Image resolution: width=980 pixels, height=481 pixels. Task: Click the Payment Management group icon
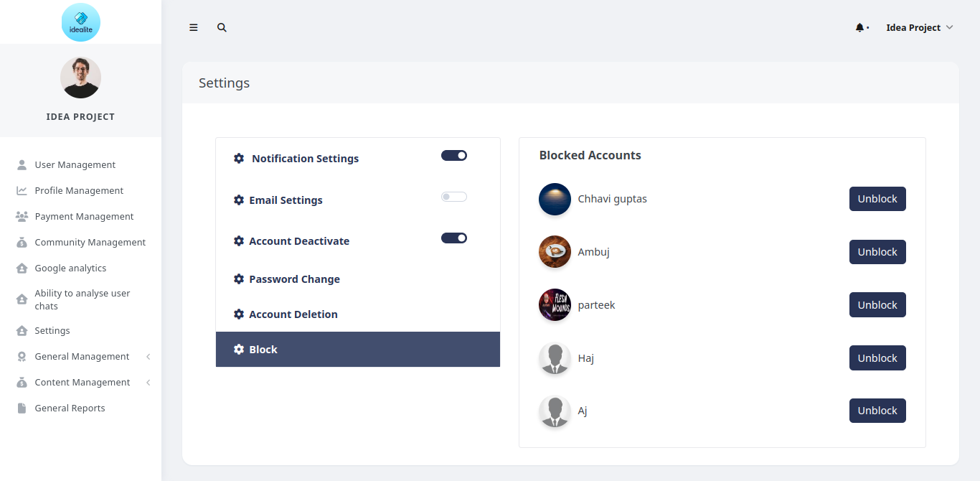22,217
